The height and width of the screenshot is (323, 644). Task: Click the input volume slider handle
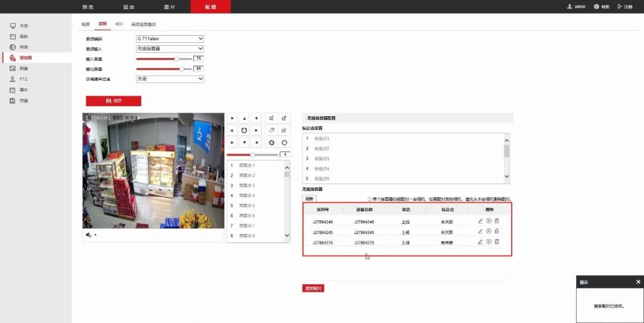177,59
